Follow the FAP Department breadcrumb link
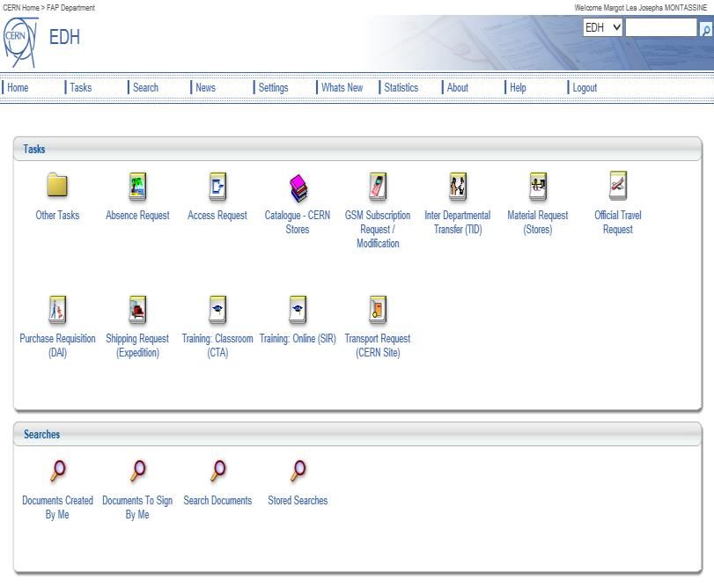This screenshot has height=588, width=714. tap(70, 8)
